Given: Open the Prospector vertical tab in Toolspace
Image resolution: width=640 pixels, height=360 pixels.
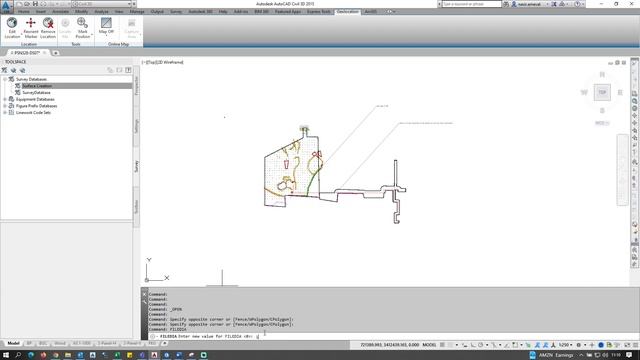Looking at the screenshot, I should pyautogui.click(x=136, y=86).
